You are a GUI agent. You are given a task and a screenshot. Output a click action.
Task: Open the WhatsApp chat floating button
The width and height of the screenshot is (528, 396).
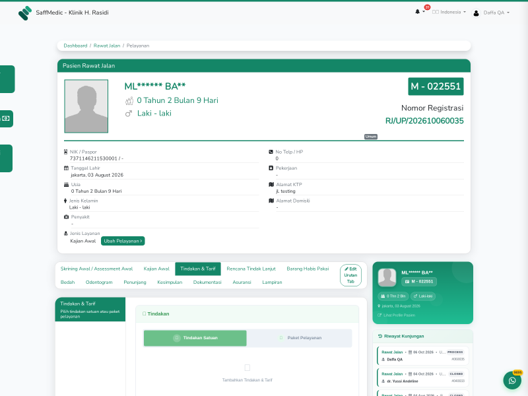[512, 381]
